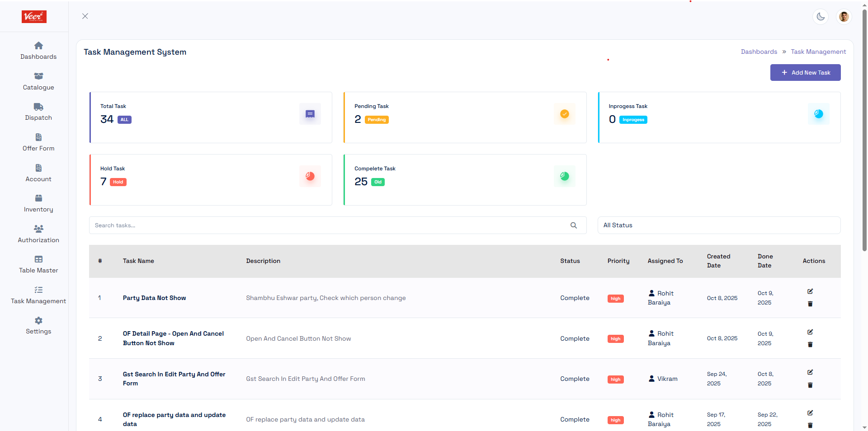This screenshot has height=431, width=868.
Task: Expand the user profile avatar menu
Action: coord(844,17)
